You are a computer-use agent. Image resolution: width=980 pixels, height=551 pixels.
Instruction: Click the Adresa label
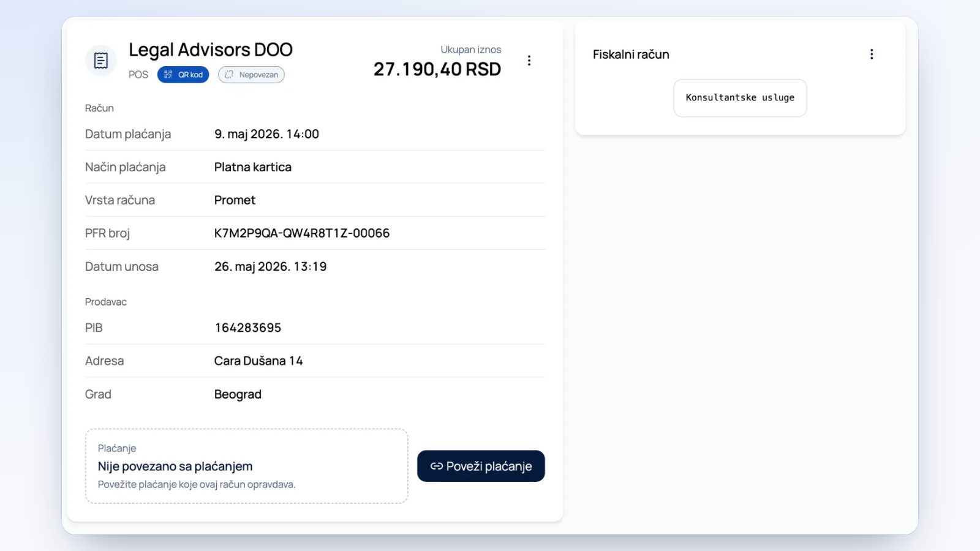pyautogui.click(x=105, y=361)
